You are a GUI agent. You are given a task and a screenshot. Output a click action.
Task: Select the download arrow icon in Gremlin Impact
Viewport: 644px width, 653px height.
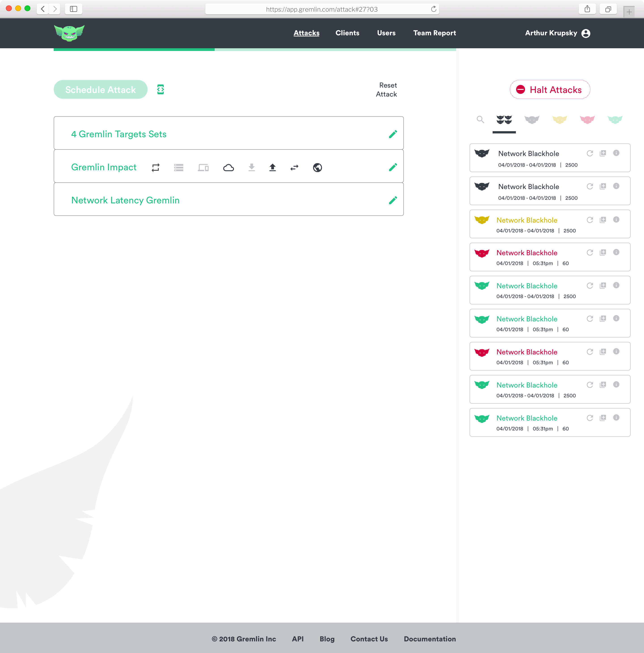tap(252, 168)
